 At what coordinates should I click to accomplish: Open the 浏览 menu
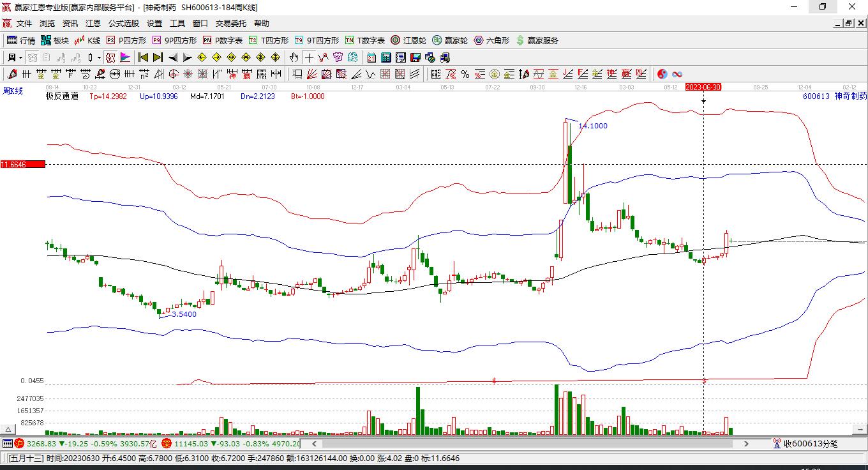click(x=47, y=24)
